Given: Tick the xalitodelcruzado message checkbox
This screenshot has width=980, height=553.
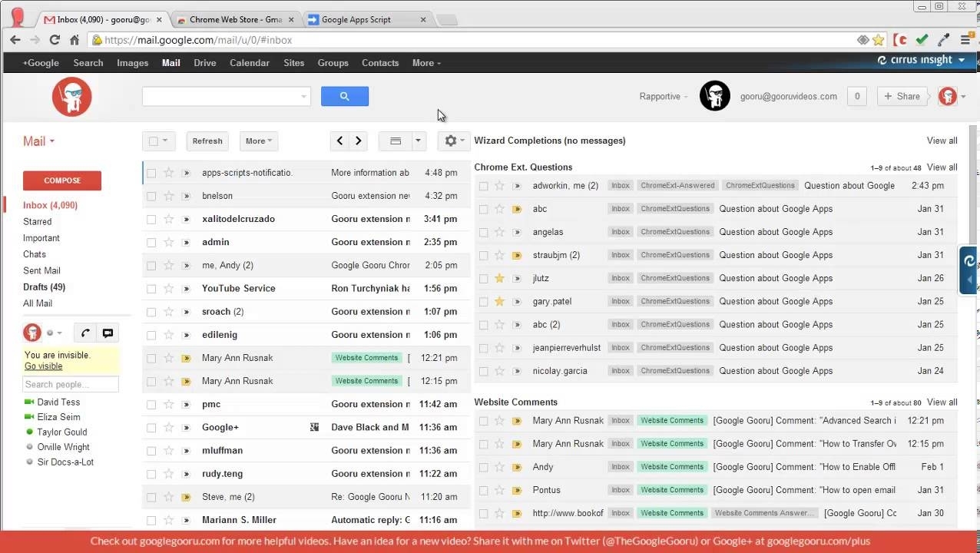Looking at the screenshot, I should coord(151,219).
